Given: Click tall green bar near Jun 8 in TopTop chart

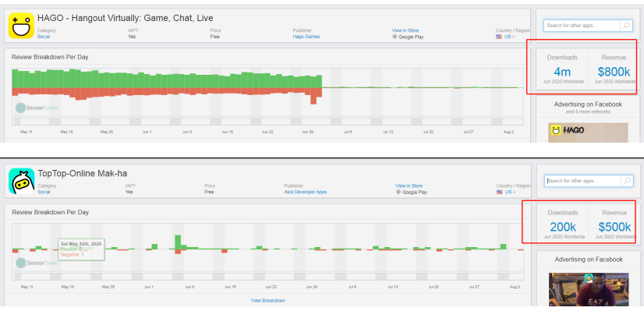Looking at the screenshot, I should (178, 242).
